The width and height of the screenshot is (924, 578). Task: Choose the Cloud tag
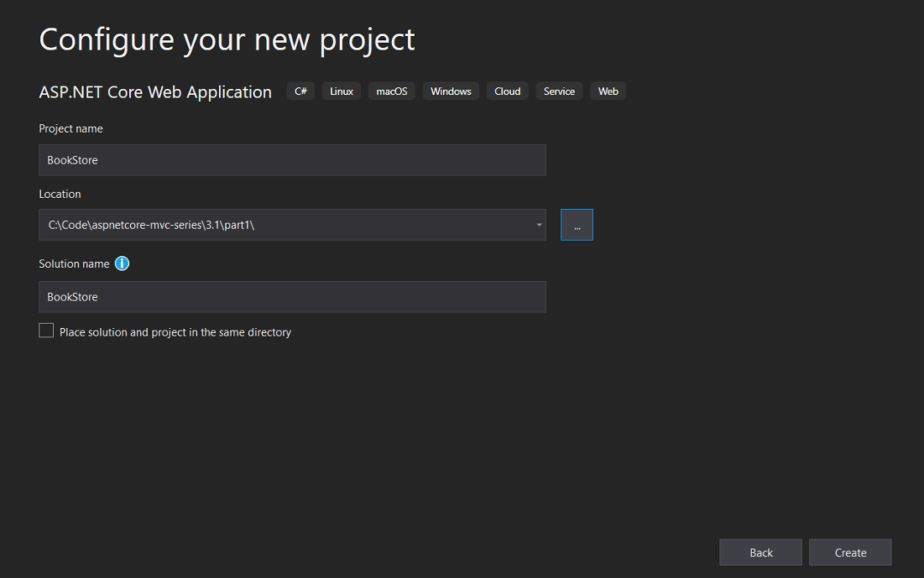(x=507, y=92)
